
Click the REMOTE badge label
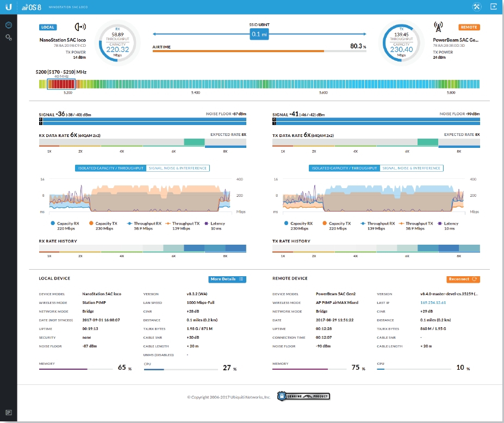point(469,27)
